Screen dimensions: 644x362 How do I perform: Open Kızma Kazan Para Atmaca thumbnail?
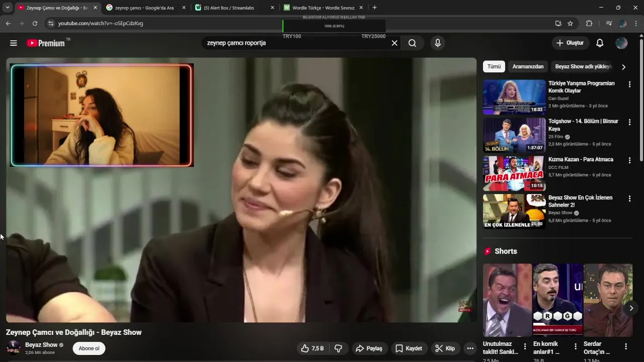(514, 173)
